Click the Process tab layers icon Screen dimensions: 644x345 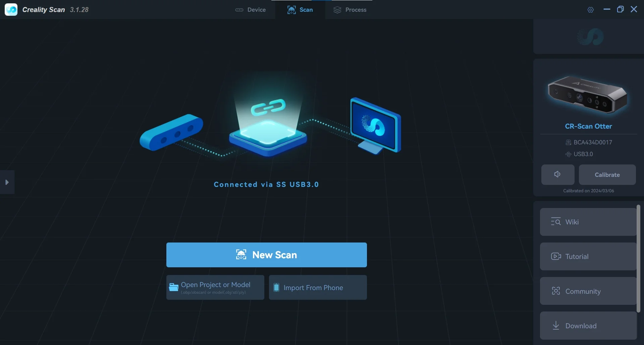pos(337,10)
